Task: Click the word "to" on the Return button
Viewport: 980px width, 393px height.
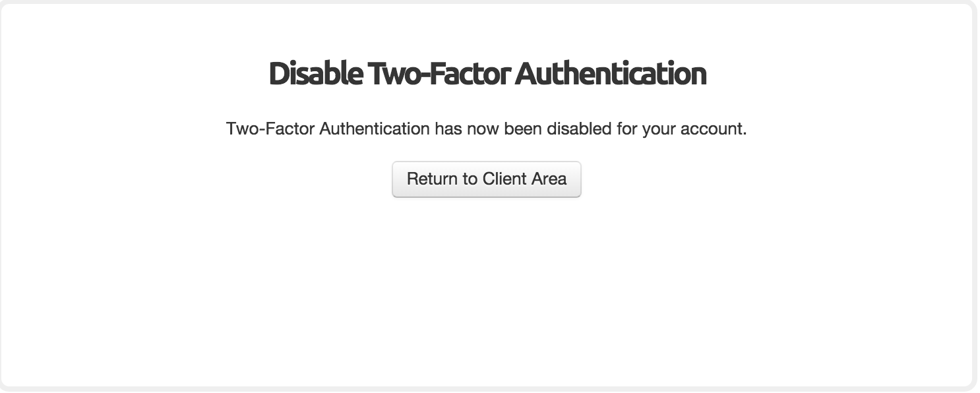Action: tap(472, 179)
